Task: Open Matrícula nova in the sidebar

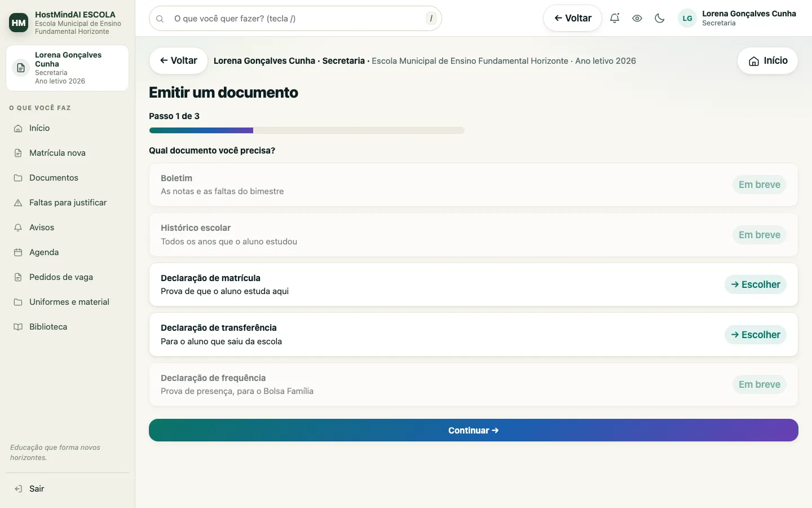Action: click(68, 153)
